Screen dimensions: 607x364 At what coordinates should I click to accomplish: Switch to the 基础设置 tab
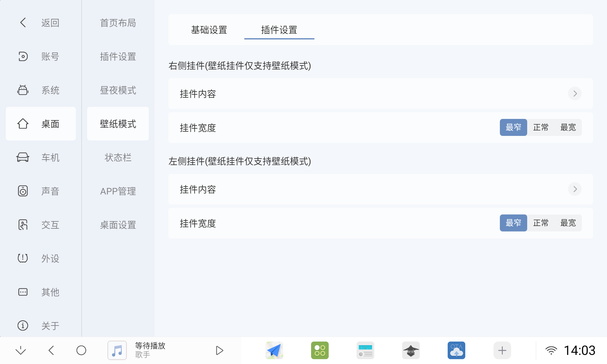tap(209, 30)
